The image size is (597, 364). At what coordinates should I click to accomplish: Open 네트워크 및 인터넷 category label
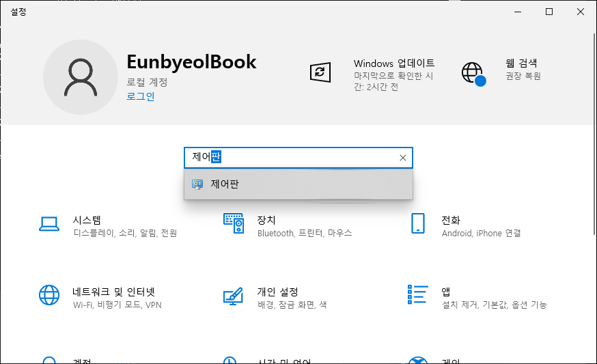click(114, 292)
